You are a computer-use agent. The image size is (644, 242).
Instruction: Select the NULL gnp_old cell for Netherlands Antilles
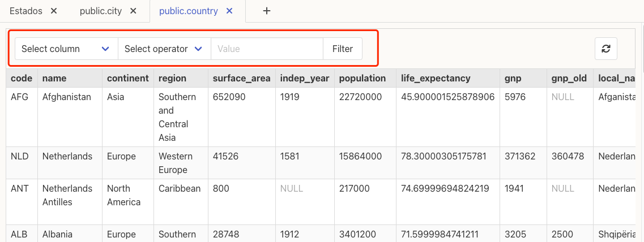[x=570, y=202]
